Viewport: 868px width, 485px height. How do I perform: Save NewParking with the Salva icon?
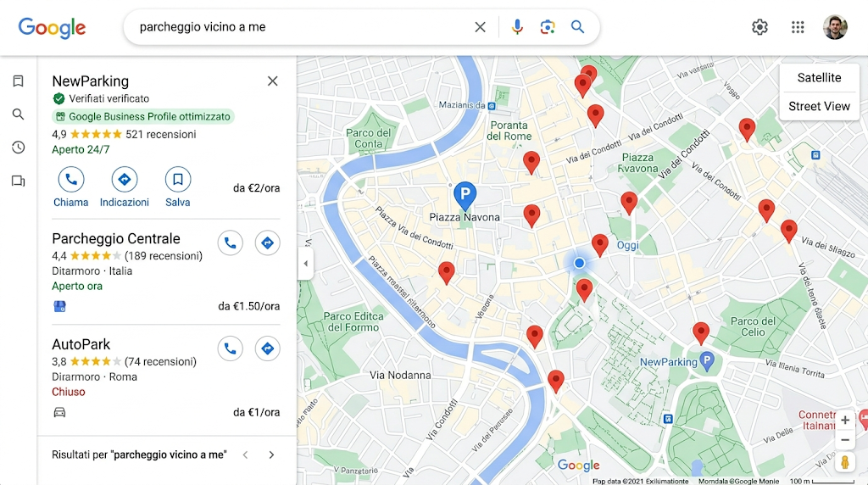[178, 180]
